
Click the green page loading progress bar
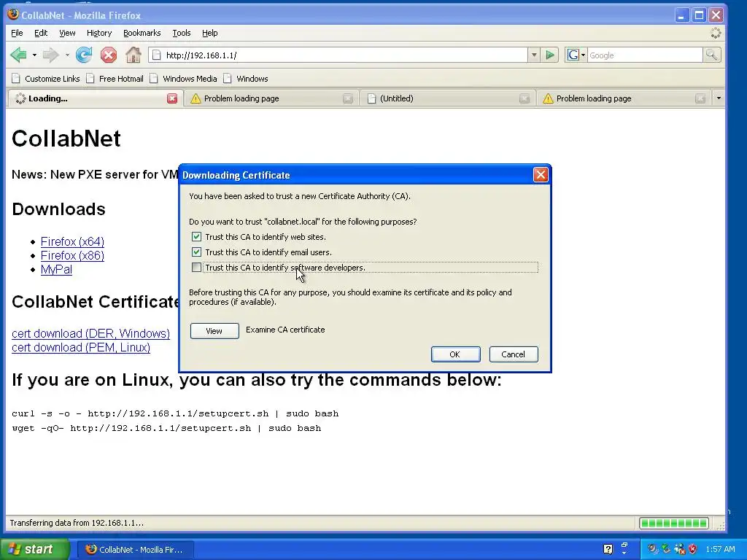pyautogui.click(x=673, y=524)
